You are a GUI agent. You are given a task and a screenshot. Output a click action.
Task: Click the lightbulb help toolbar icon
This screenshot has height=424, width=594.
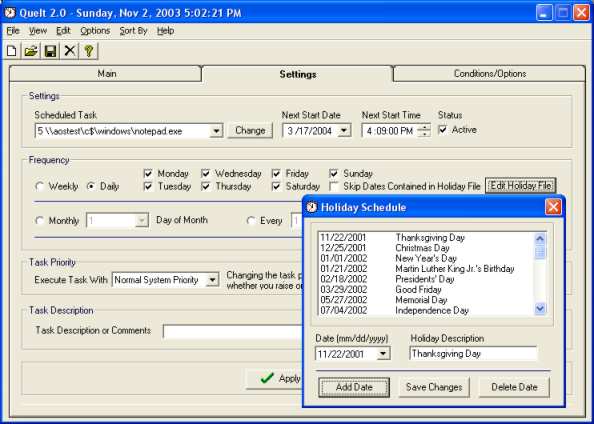coord(89,51)
